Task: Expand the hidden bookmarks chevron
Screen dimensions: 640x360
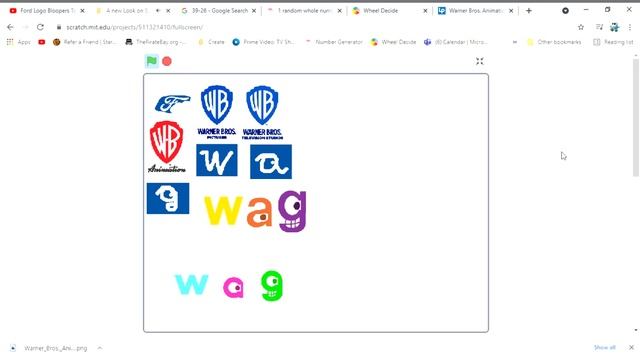Action: point(515,42)
